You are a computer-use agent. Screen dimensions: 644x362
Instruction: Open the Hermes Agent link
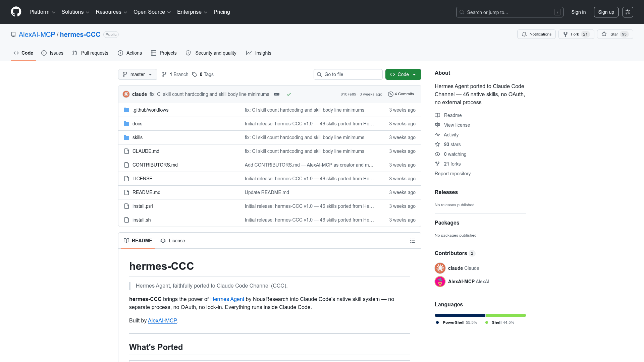pyautogui.click(x=227, y=299)
